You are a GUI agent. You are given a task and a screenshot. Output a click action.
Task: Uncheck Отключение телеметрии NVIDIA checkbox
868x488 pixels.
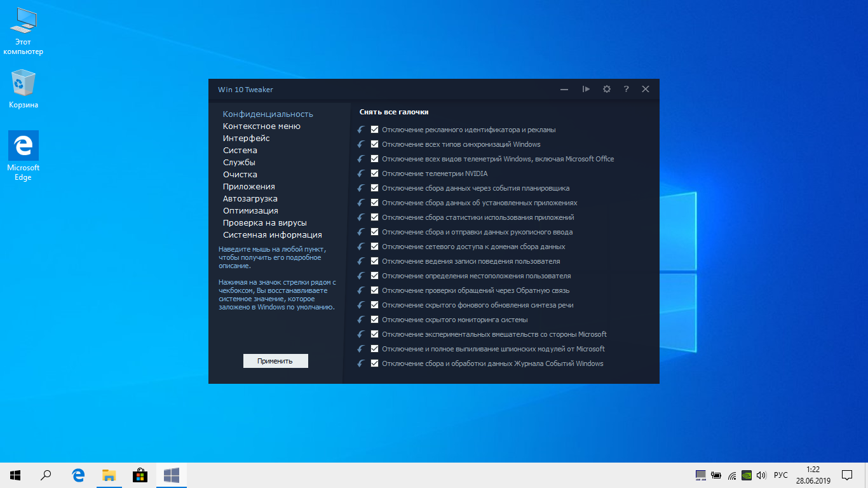[375, 173]
